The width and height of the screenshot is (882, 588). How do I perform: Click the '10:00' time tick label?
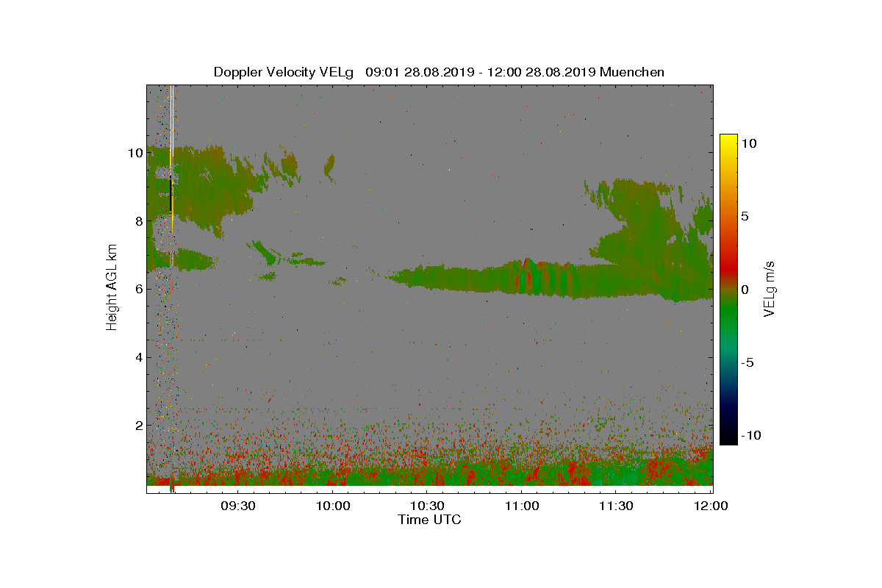coord(333,506)
